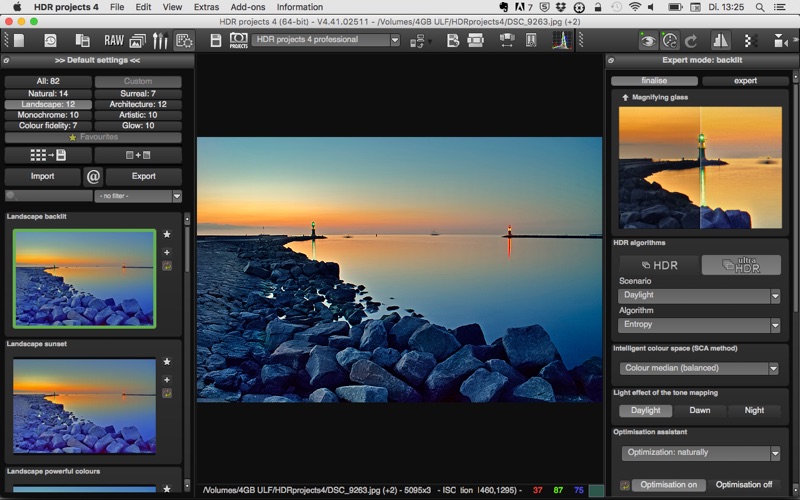The image size is (800, 500).
Task: Switch to the expert tab
Action: (745, 81)
